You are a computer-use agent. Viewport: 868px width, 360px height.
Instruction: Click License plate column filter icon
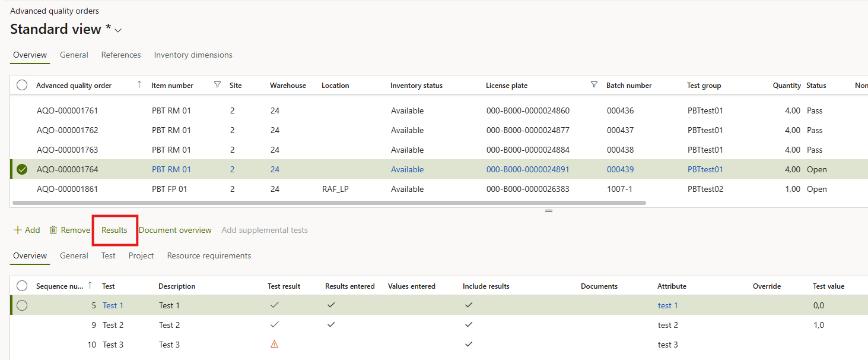594,85
